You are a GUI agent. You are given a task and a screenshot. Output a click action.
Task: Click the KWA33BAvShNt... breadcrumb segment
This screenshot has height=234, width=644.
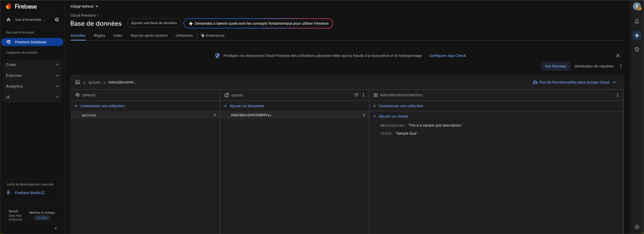(x=122, y=82)
